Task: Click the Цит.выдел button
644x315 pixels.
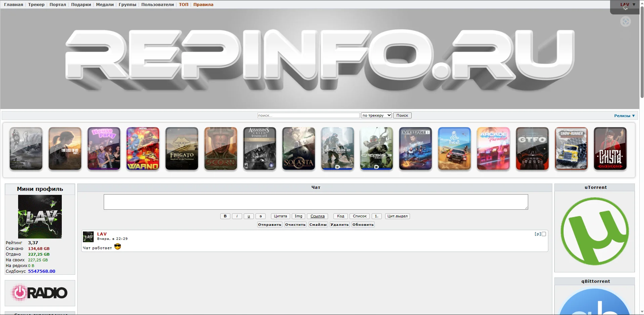Action: 398,216
